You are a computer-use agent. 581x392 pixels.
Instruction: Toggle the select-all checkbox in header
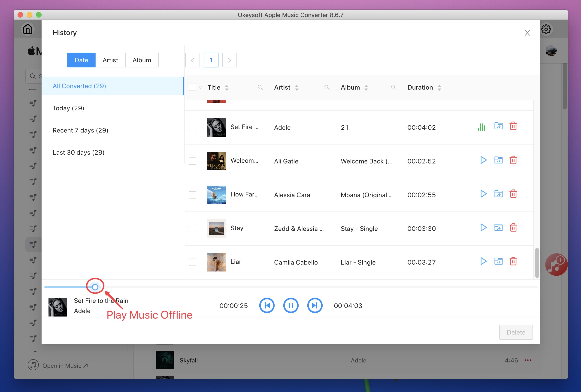point(193,87)
